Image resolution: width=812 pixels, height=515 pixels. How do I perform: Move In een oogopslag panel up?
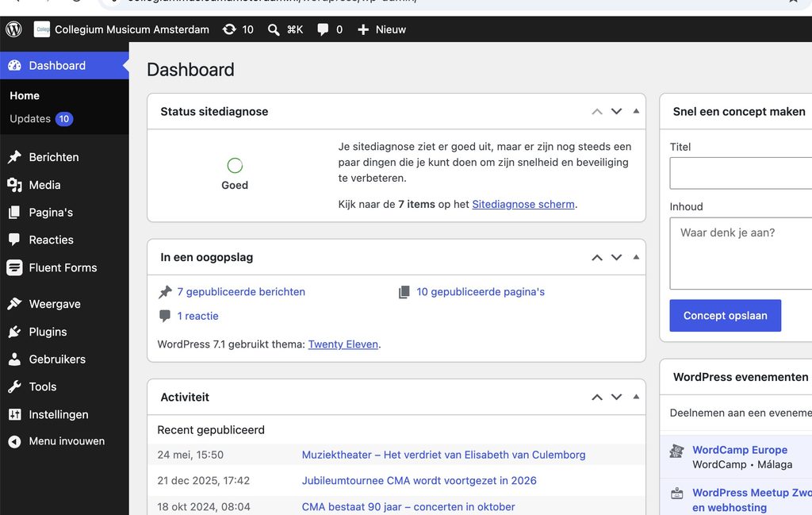597,257
